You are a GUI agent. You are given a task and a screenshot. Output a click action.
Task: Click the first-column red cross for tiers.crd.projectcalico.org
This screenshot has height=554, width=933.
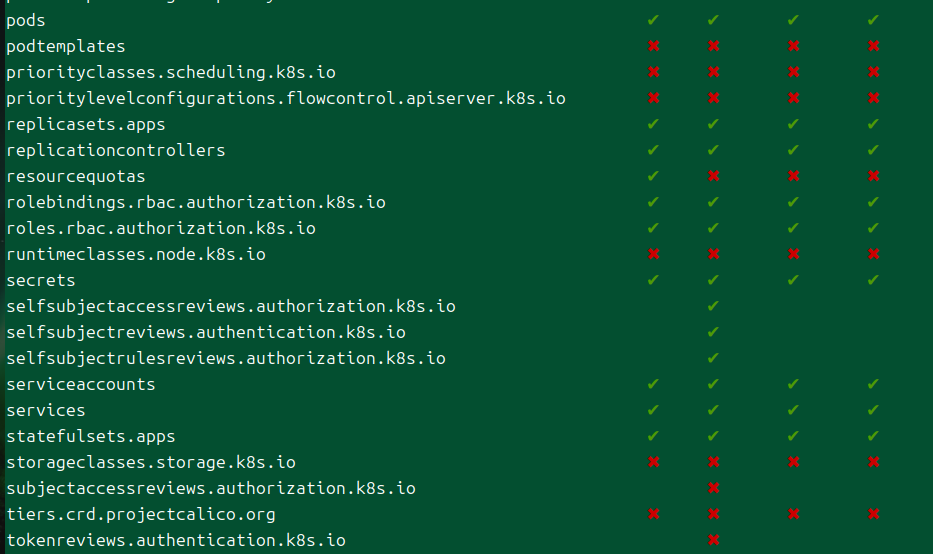click(x=653, y=514)
